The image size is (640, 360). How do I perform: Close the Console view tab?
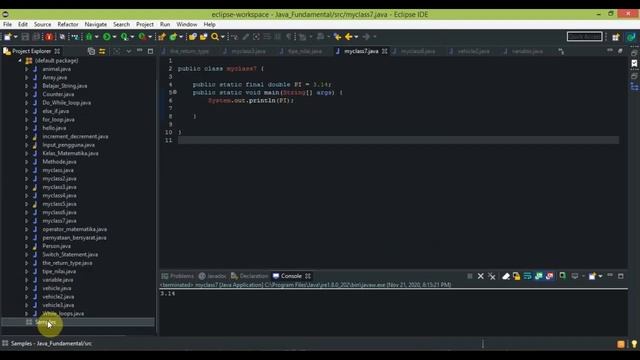point(308,276)
